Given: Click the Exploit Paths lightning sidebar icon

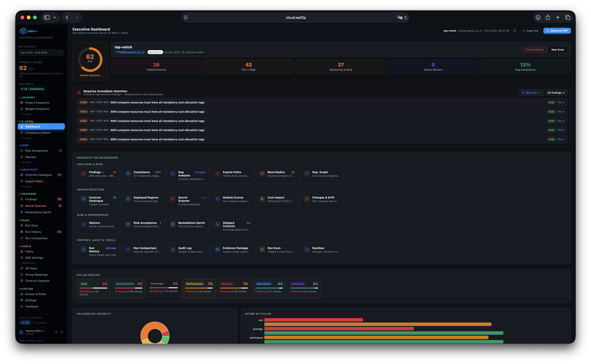Looking at the screenshot, I should (22, 181).
